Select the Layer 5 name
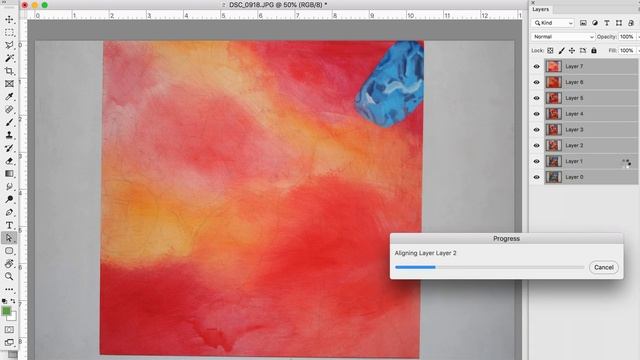The width and height of the screenshot is (640, 360). tap(574, 98)
